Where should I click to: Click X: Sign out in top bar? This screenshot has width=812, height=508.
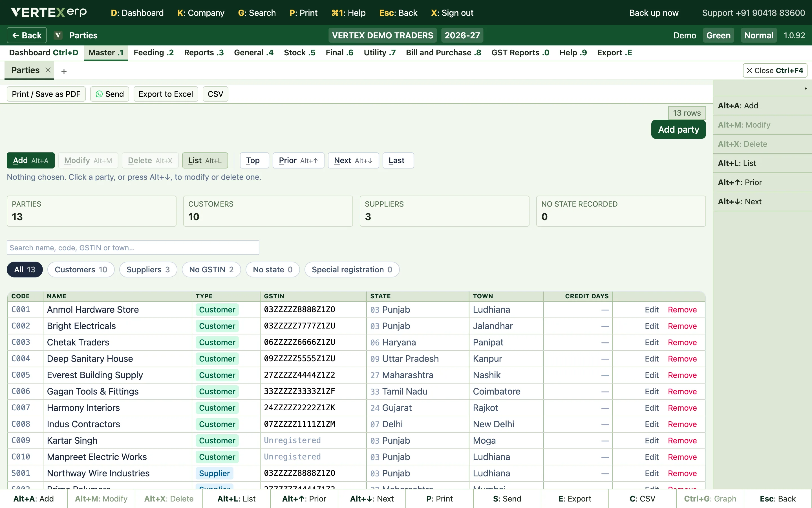coord(452,13)
